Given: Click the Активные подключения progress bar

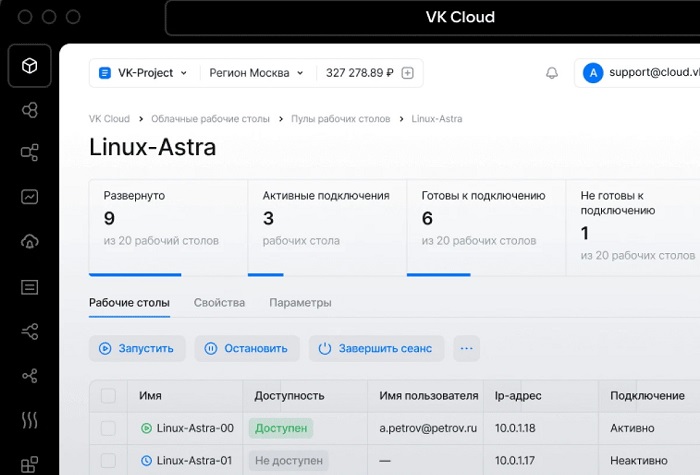Looking at the screenshot, I should [266, 275].
